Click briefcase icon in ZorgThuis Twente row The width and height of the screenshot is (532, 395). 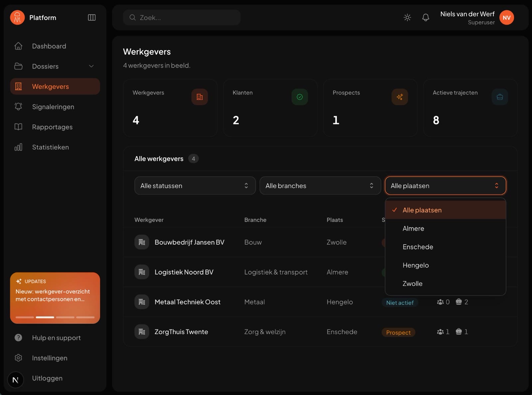pyautogui.click(x=459, y=332)
